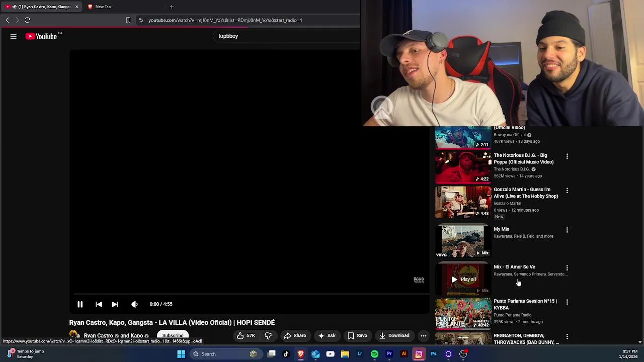This screenshot has width=644, height=362.
Task: Close the Ryan Castro YouTube tab
Action: pos(76,7)
